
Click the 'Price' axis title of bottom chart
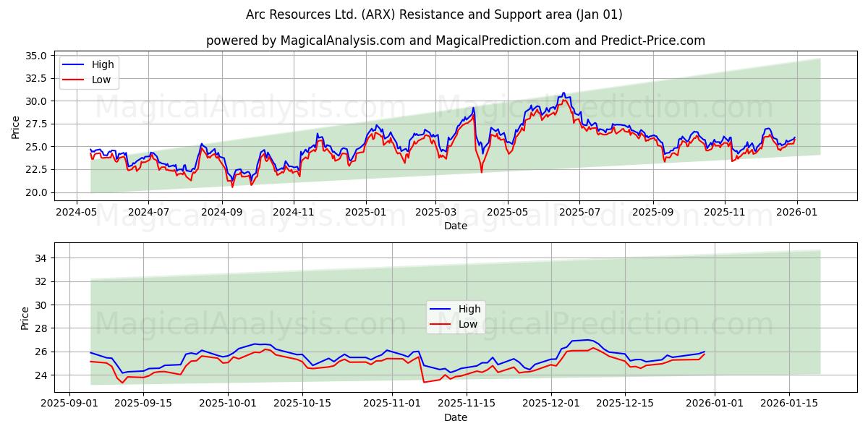pyautogui.click(x=25, y=318)
